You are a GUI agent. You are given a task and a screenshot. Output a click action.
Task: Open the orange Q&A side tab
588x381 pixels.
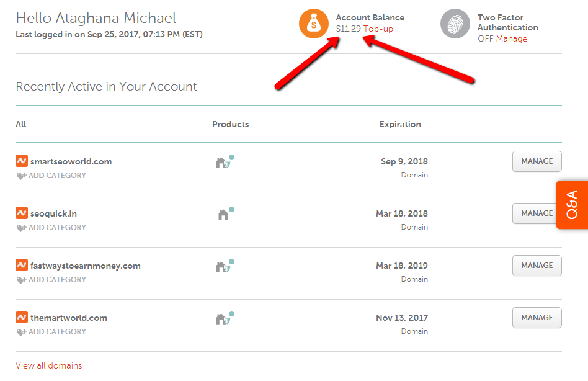click(x=572, y=205)
